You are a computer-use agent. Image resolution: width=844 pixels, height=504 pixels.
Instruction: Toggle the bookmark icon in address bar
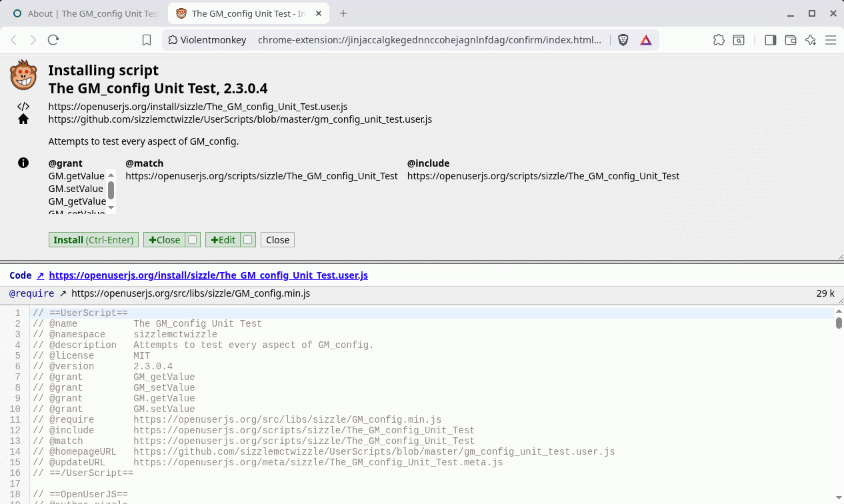point(147,40)
